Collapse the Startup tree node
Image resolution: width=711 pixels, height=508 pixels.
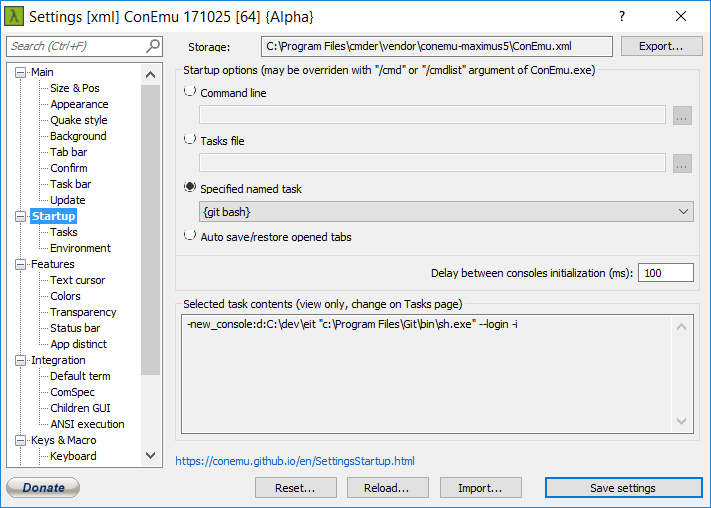pyautogui.click(x=20, y=216)
